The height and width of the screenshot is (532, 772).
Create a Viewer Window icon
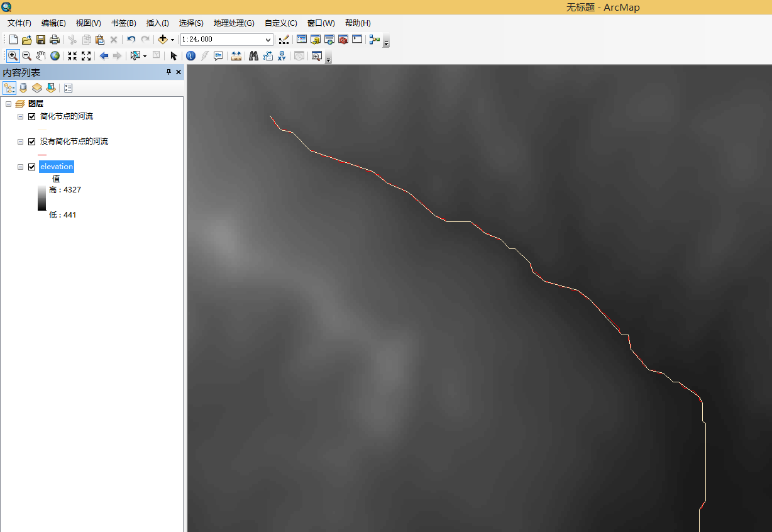316,55
